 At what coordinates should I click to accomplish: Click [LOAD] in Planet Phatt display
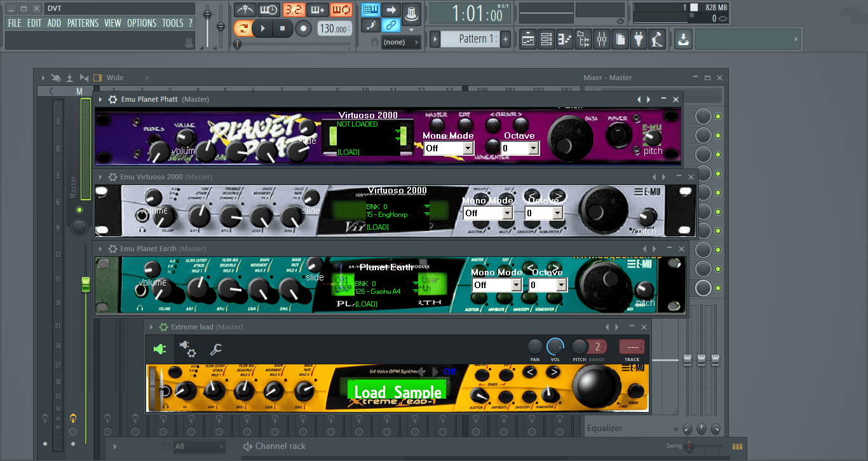click(x=348, y=152)
